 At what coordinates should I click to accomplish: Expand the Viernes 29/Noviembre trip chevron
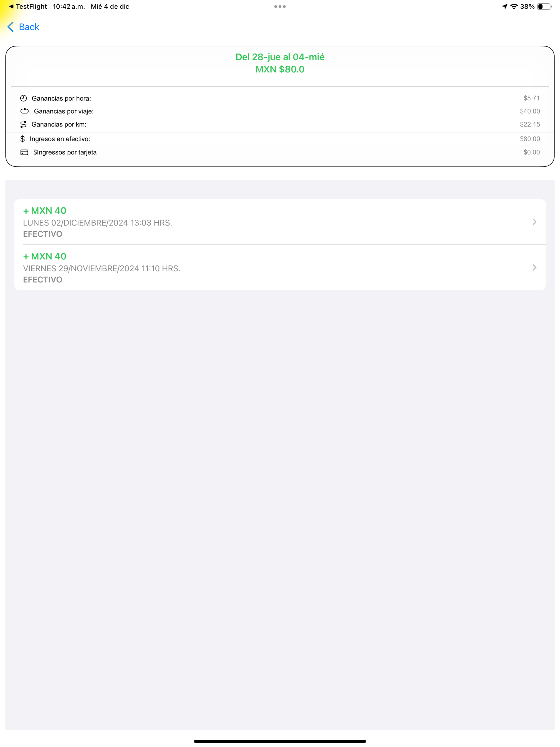click(534, 267)
